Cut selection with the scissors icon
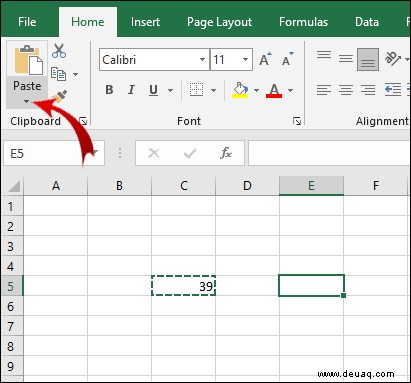The height and width of the screenshot is (383, 411). pyautogui.click(x=59, y=51)
